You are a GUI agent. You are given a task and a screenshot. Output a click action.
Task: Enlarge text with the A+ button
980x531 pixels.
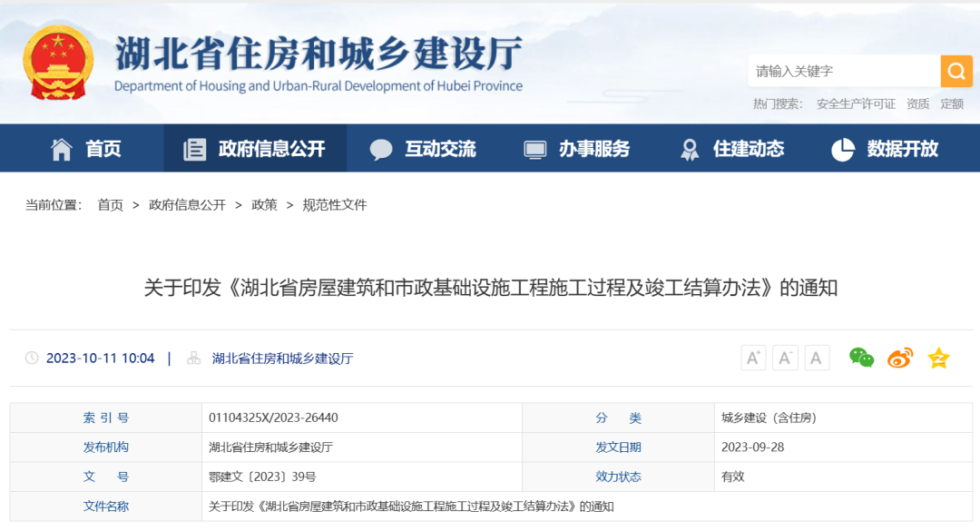(753, 358)
